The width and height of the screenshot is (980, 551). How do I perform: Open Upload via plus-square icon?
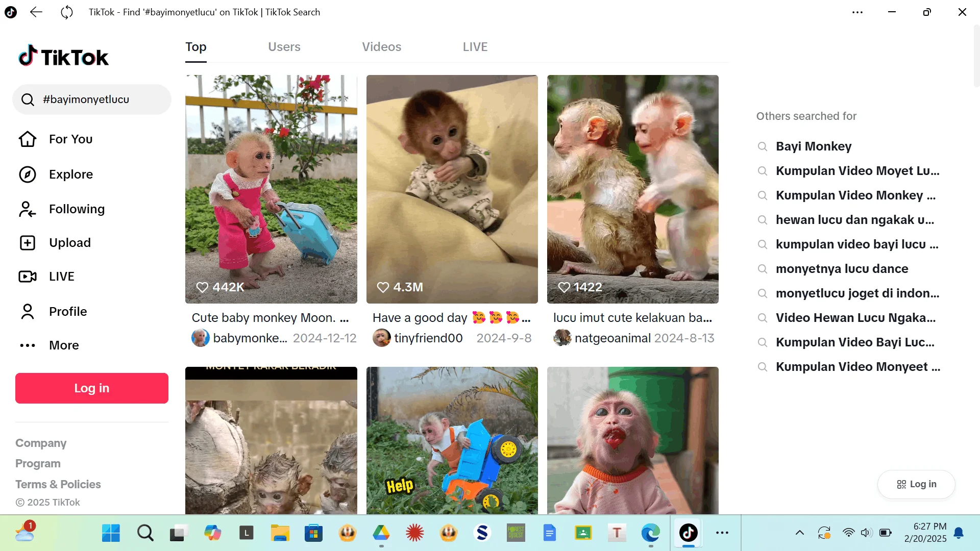point(28,243)
